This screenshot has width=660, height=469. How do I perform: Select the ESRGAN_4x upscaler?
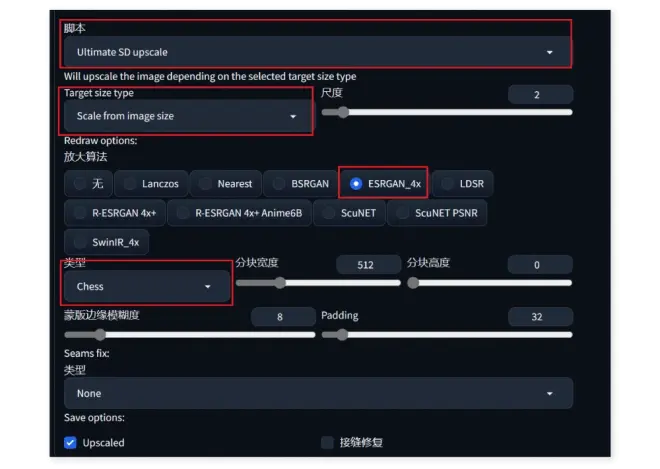(383, 184)
